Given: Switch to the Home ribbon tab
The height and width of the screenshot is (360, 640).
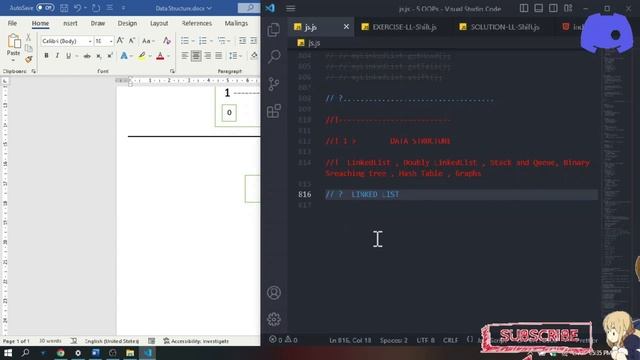Looking at the screenshot, I should 40,23.
